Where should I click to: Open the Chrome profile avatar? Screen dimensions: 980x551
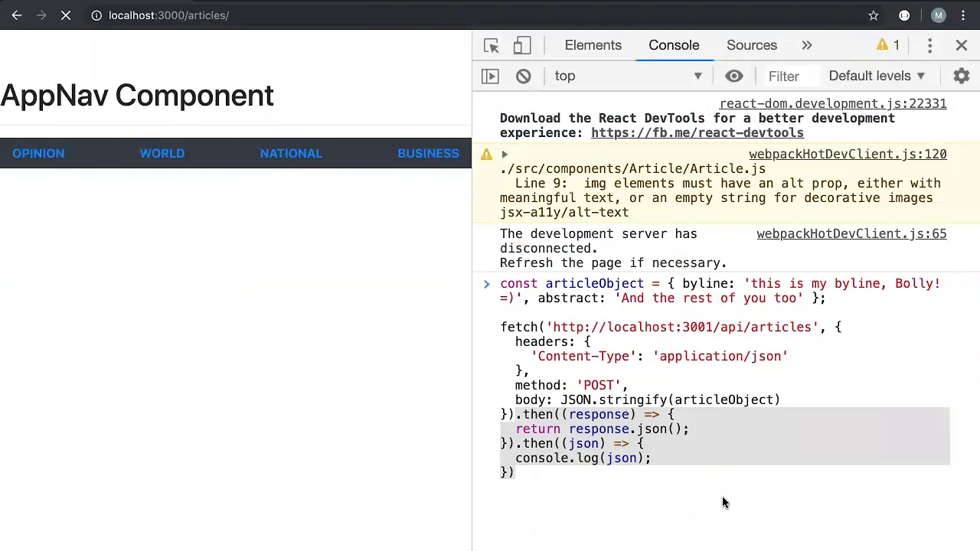click(x=939, y=15)
